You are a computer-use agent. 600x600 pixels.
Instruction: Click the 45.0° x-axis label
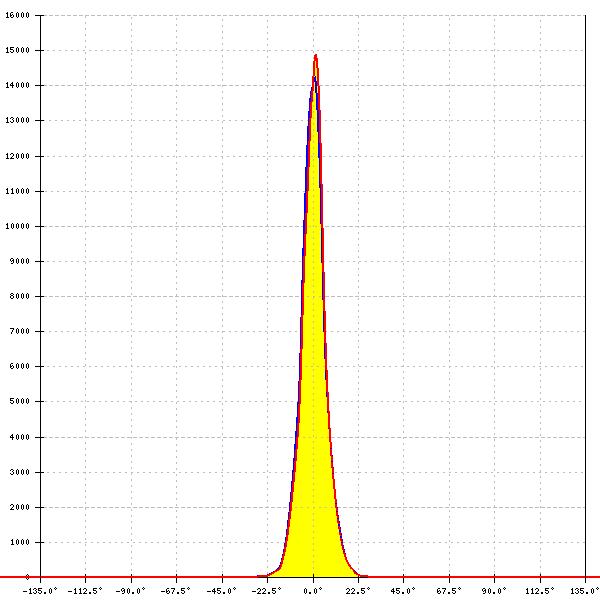[x=403, y=591]
